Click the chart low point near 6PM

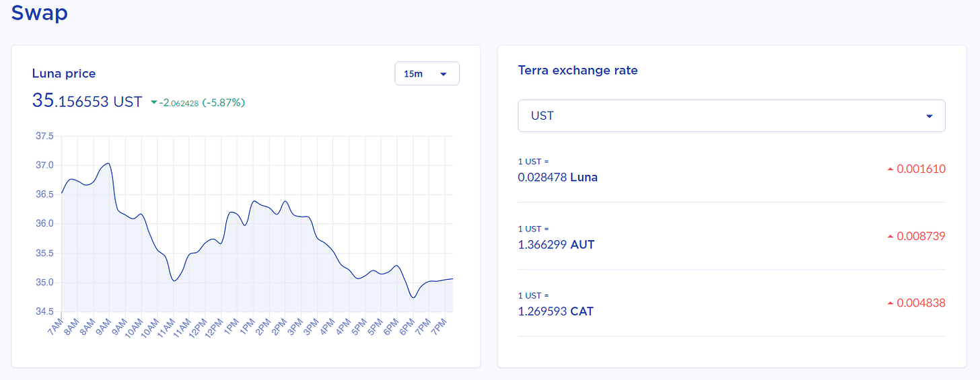[413, 297]
